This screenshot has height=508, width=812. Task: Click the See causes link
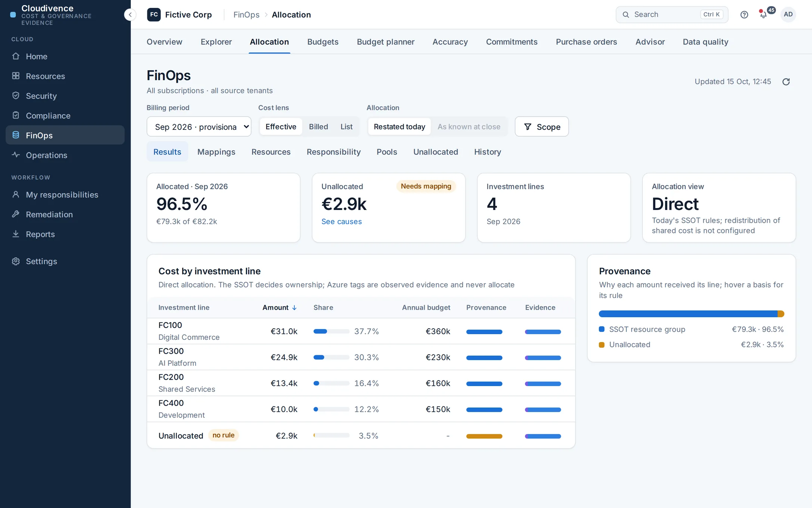click(341, 222)
